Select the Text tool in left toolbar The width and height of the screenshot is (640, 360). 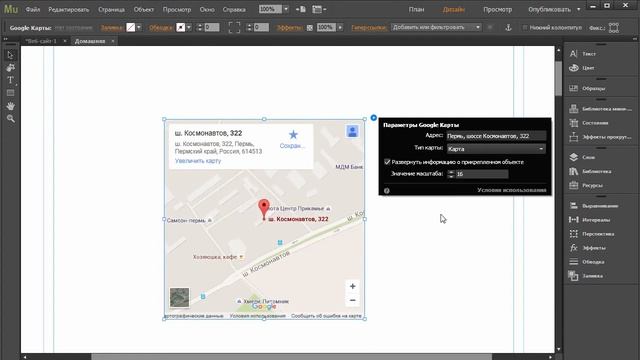10,80
